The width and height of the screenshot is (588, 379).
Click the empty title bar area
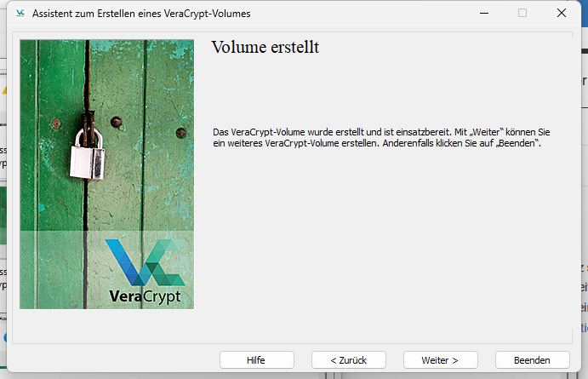(x=357, y=14)
